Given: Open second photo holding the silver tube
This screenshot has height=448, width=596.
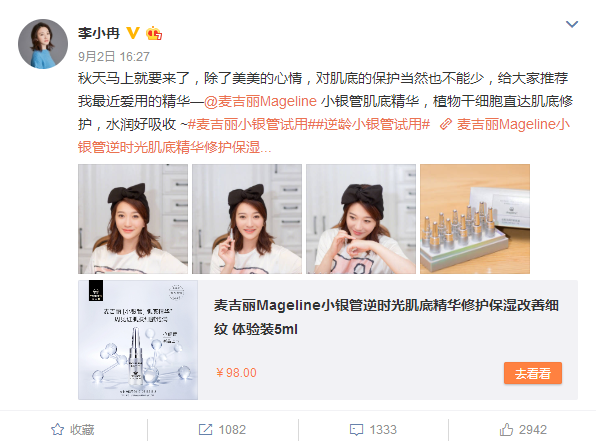Looking at the screenshot, I should [x=247, y=219].
